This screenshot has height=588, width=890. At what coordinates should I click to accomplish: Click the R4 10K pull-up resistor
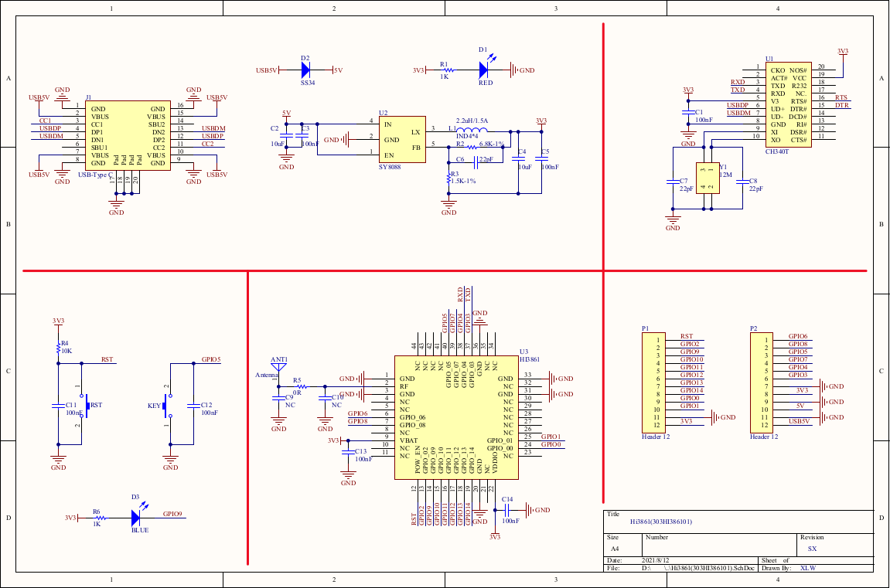tap(58, 347)
